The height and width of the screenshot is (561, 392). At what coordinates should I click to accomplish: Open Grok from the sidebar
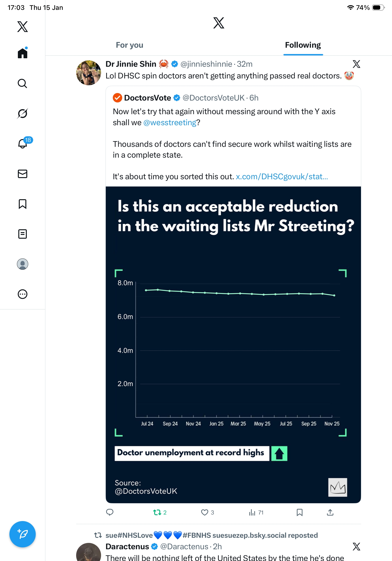click(22, 114)
